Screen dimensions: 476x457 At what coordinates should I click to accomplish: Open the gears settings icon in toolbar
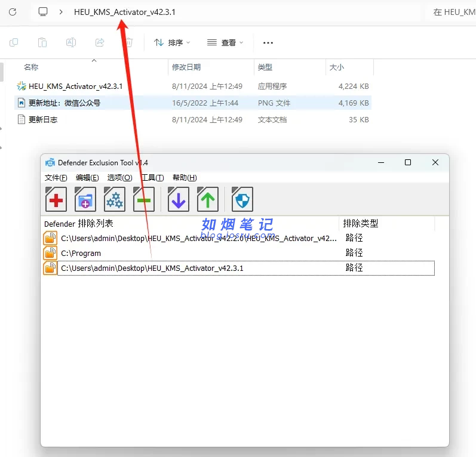pos(115,199)
